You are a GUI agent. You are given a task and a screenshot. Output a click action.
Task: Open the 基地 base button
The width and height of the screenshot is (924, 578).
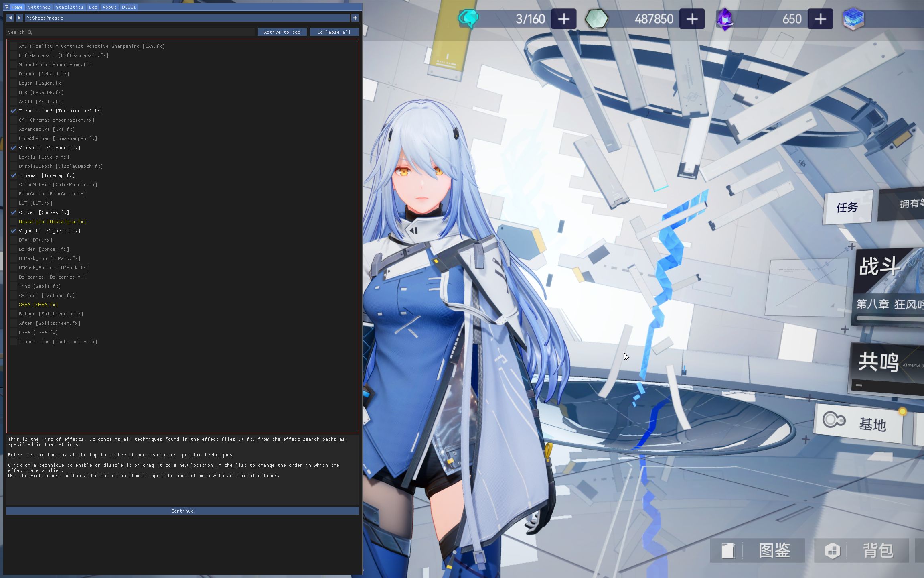859,423
